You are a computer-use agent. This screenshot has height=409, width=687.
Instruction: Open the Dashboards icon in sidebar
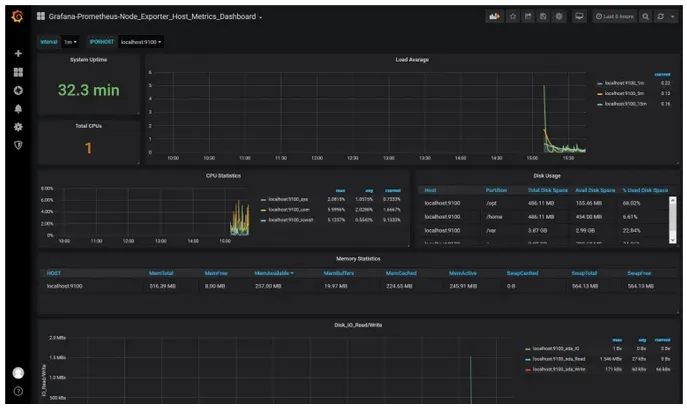(18, 72)
